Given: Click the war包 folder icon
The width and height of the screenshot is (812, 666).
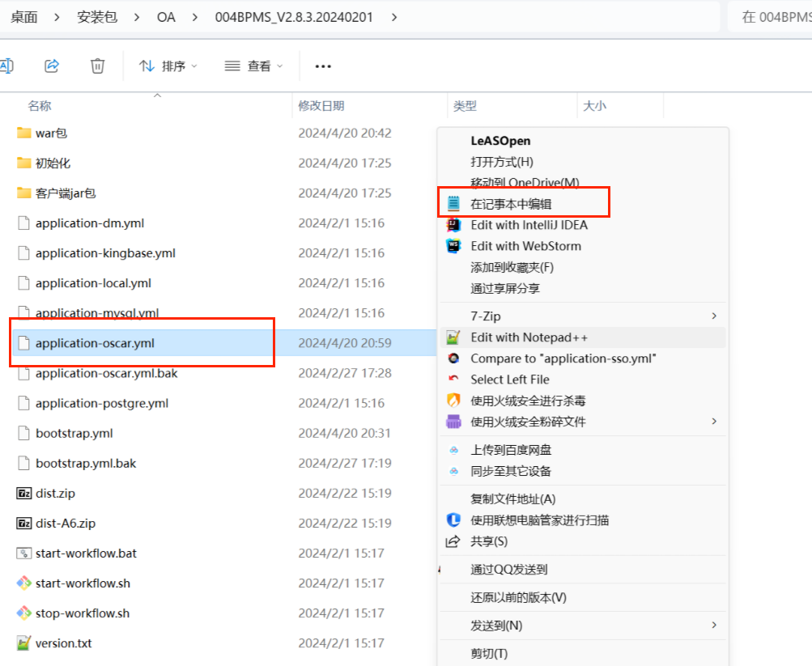Looking at the screenshot, I should 23,133.
